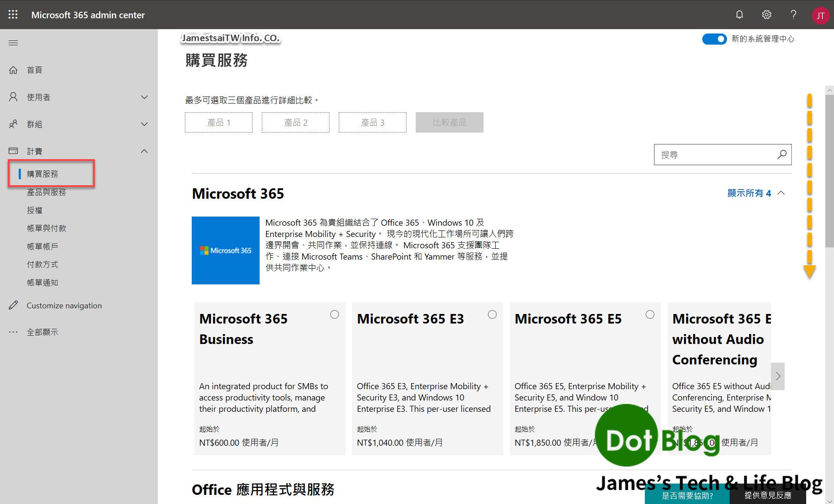This screenshot has height=504, width=834.
Task: Open 帳單與付款 in the sidebar
Action: coord(46,228)
